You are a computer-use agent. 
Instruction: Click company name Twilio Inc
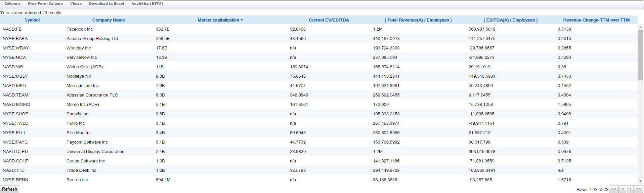click(x=76, y=123)
